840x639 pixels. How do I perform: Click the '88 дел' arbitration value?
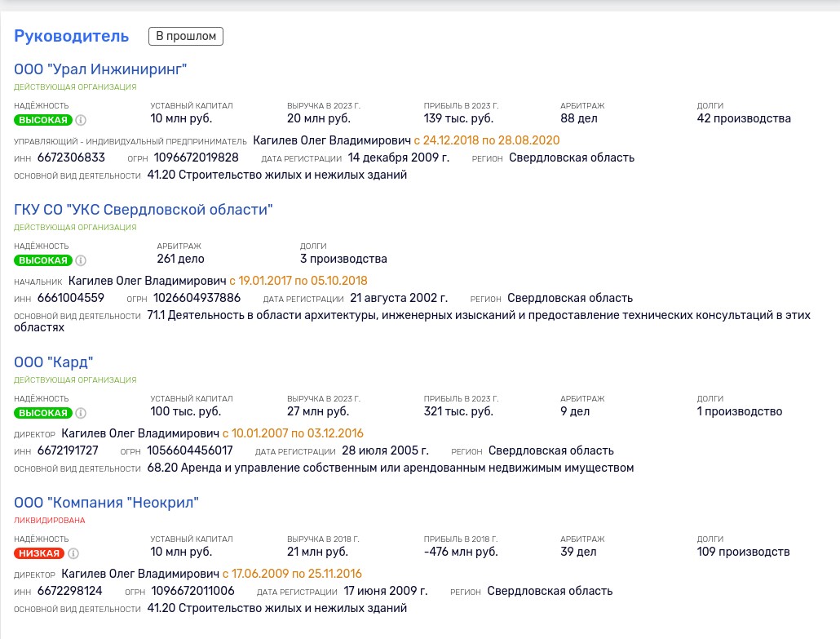click(578, 118)
